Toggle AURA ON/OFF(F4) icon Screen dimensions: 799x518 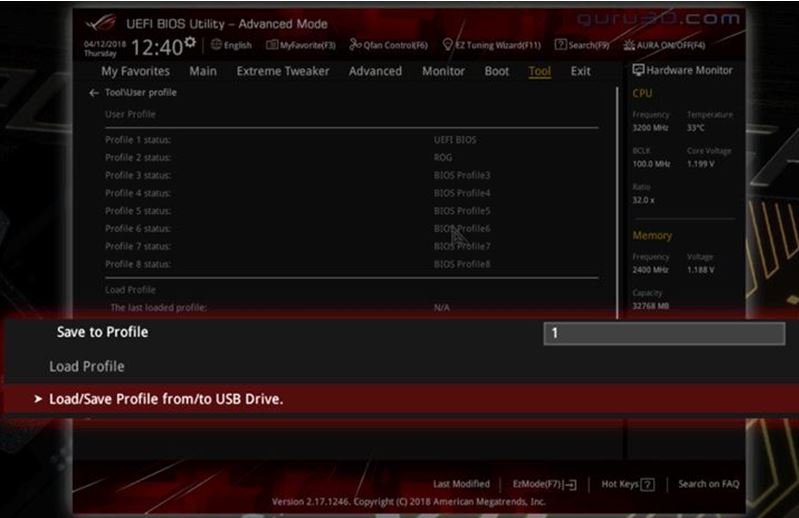pos(629,45)
